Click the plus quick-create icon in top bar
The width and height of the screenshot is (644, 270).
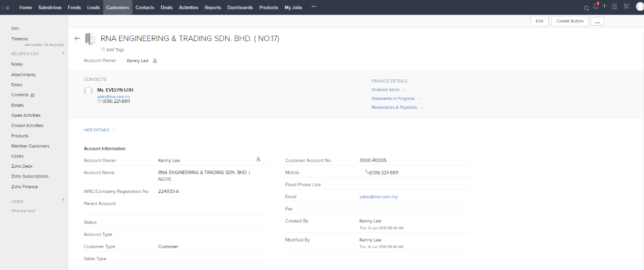click(604, 6)
